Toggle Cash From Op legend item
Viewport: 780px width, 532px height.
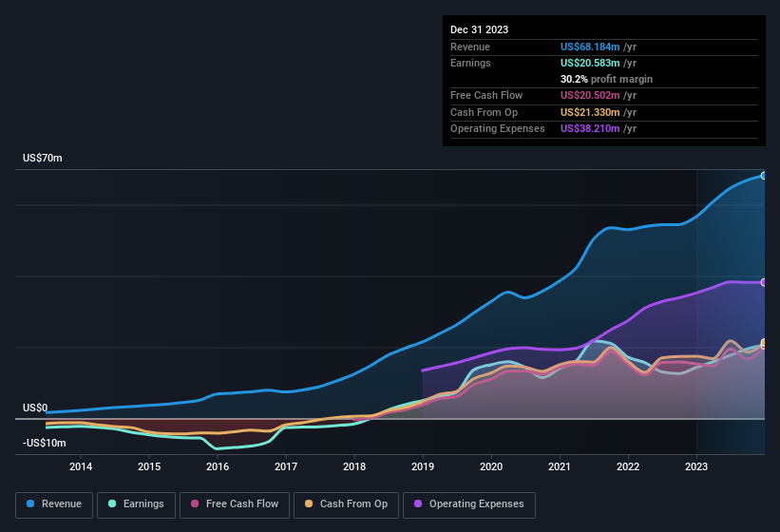click(x=345, y=504)
